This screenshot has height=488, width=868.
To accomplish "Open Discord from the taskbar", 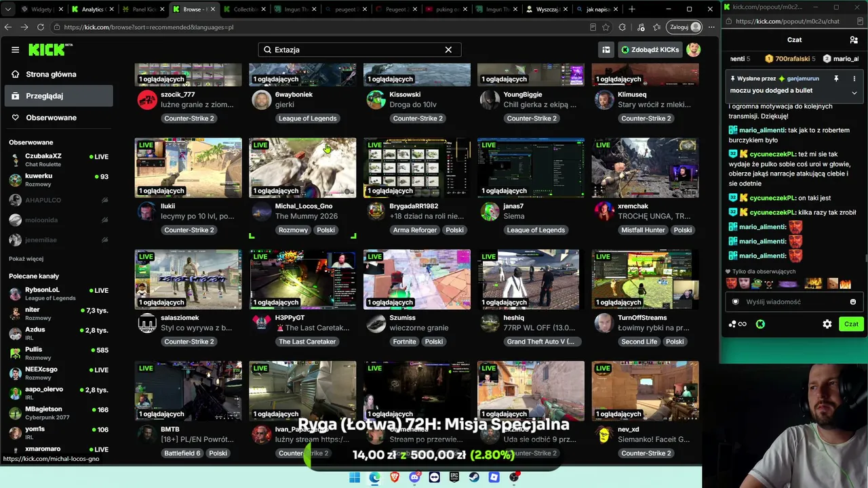I will click(414, 477).
